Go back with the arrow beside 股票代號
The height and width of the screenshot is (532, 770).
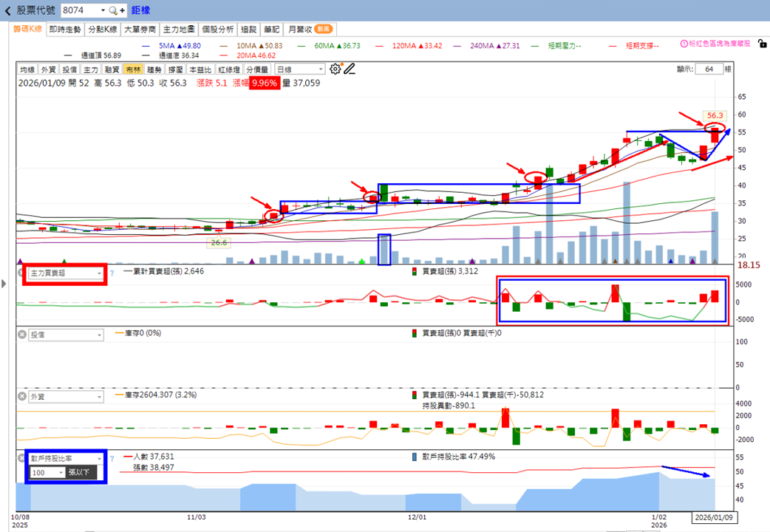coord(7,10)
